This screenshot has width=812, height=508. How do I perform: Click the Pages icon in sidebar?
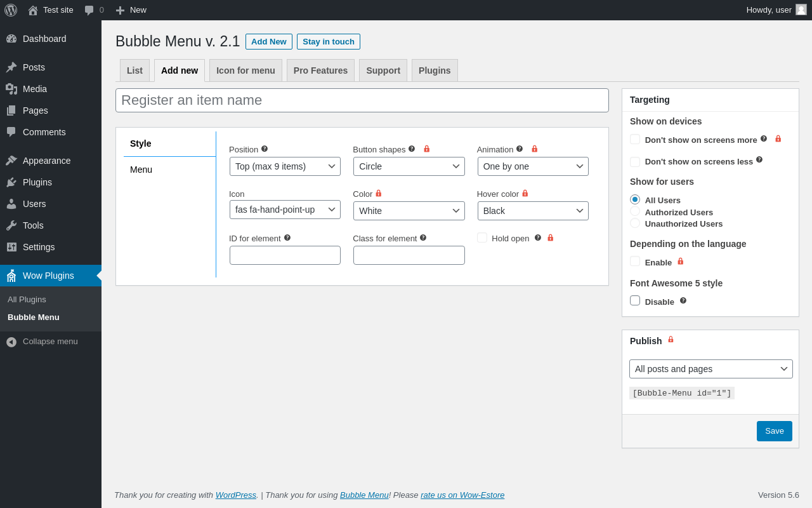coord(11,110)
